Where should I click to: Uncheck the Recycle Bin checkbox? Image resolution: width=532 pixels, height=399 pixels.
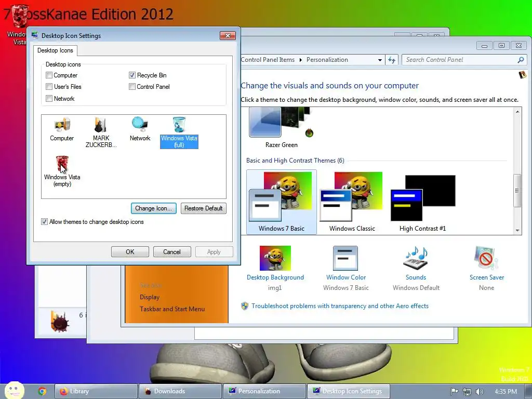point(132,75)
